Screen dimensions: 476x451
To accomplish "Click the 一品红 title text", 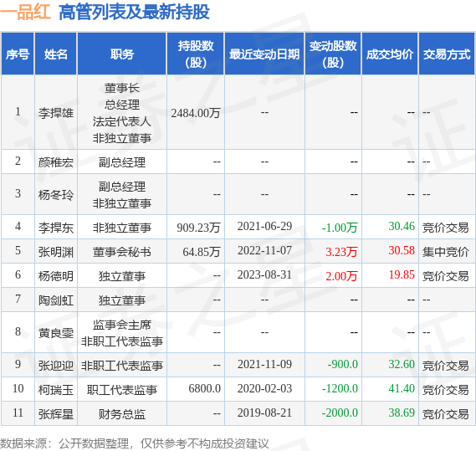I will 25,12.
